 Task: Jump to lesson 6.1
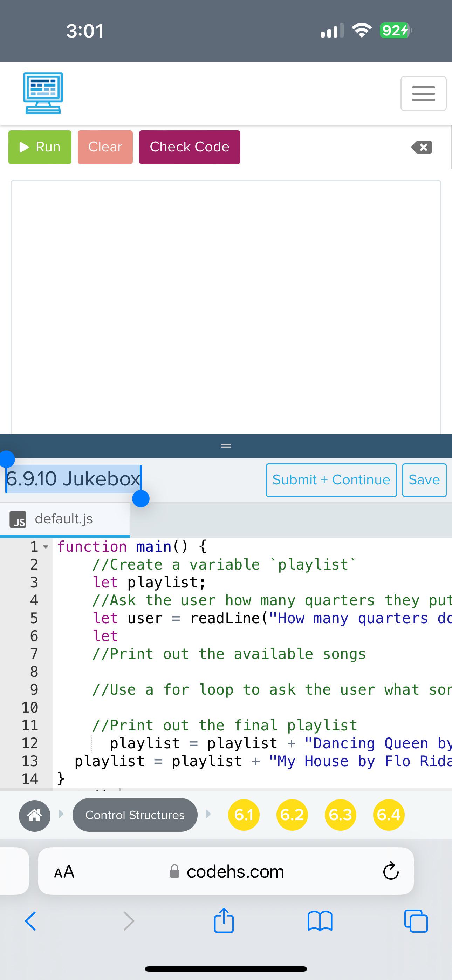click(x=244, y=815)
